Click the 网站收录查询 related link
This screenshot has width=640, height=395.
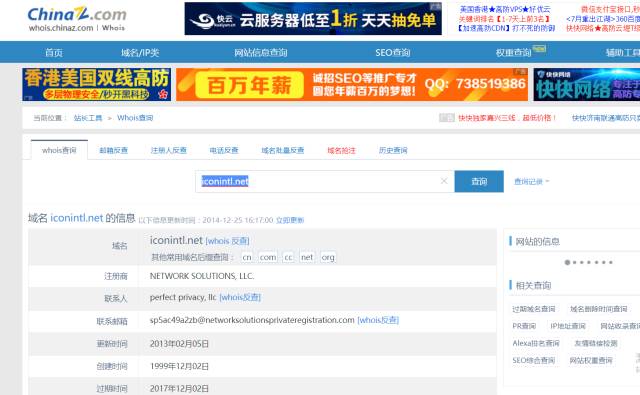620,326
